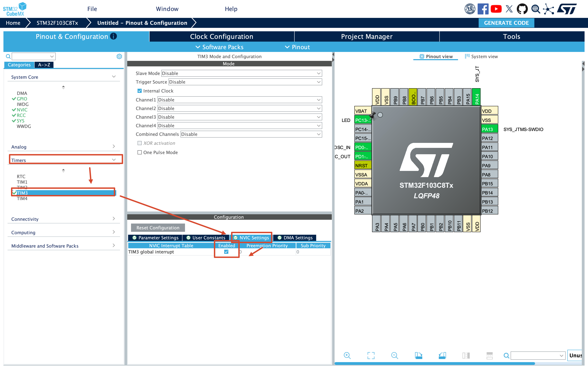Screen dimensions: 588x369
Task: Click sort arrows under Timers
Action: (63, 170)
